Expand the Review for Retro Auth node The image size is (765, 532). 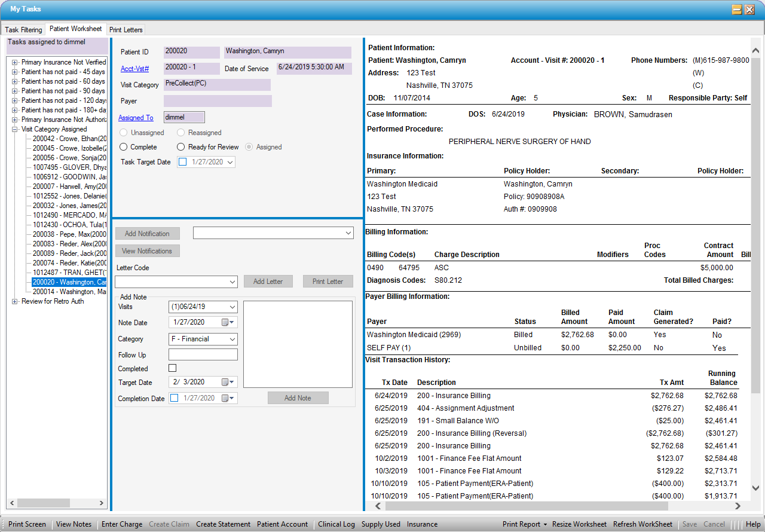pyautogui.click(x=15, y=301)
